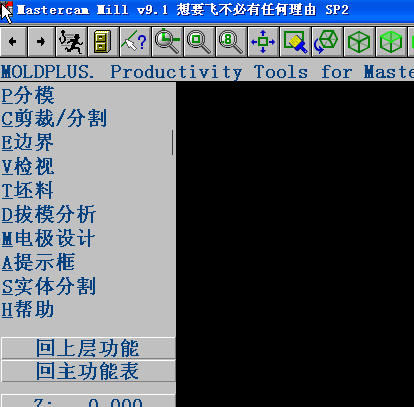Select the V检视 menu item

point(28,166)
